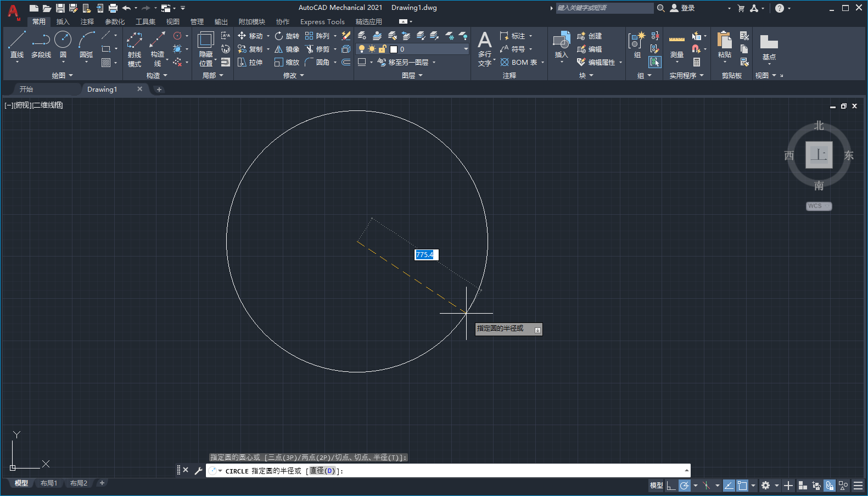Image resolution: width=868 pixels, height=496 pixels.
Task: Toggle isometric drafting in status bar
Action: point(707,486)
